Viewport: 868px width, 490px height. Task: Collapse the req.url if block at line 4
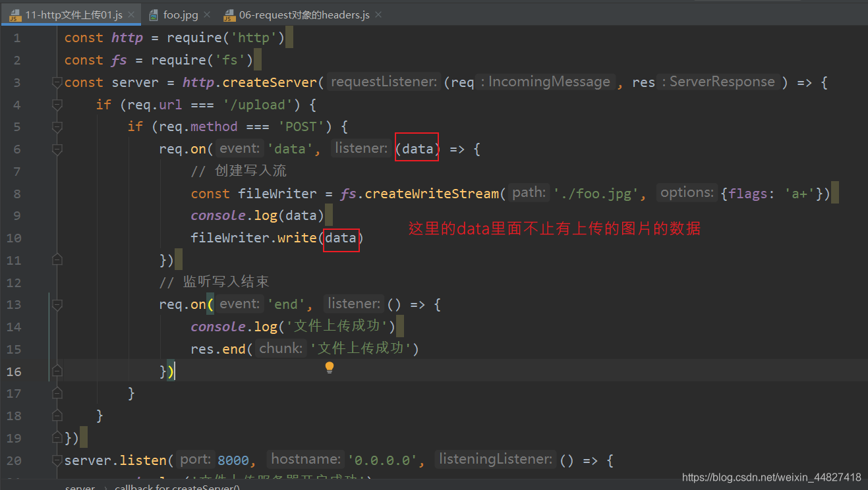coord(57,105)
